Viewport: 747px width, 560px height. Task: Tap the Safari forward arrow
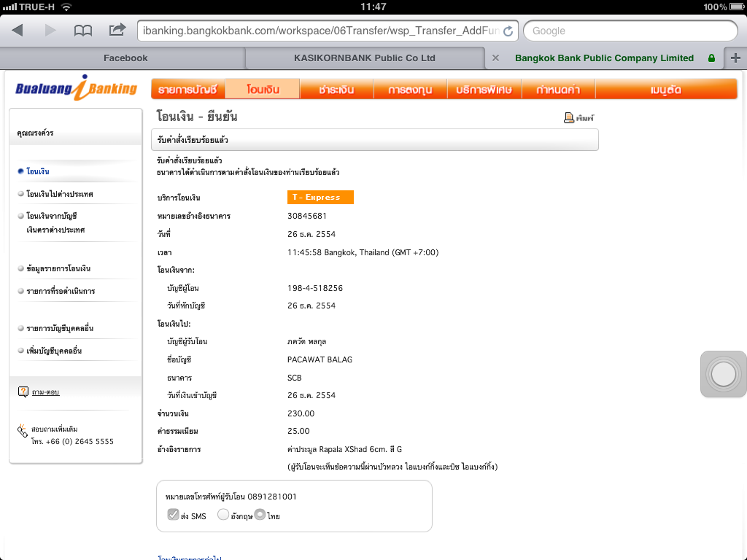[x=50, y=31]
